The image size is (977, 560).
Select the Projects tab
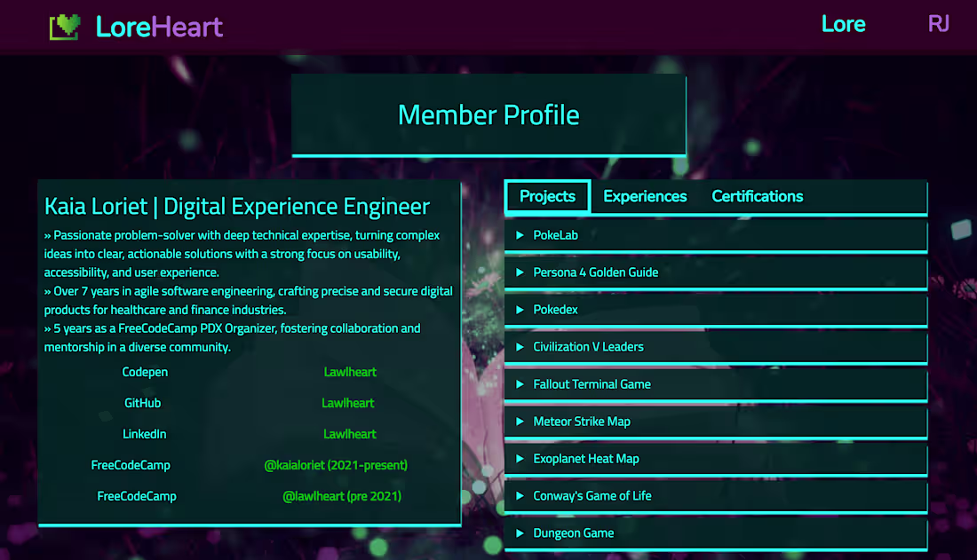548,196
